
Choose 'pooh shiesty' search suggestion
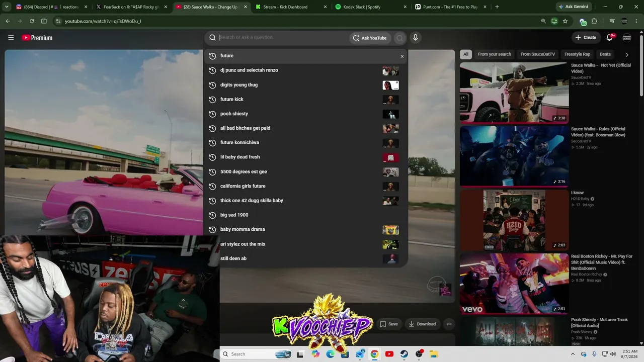click(x=306, y=114)
